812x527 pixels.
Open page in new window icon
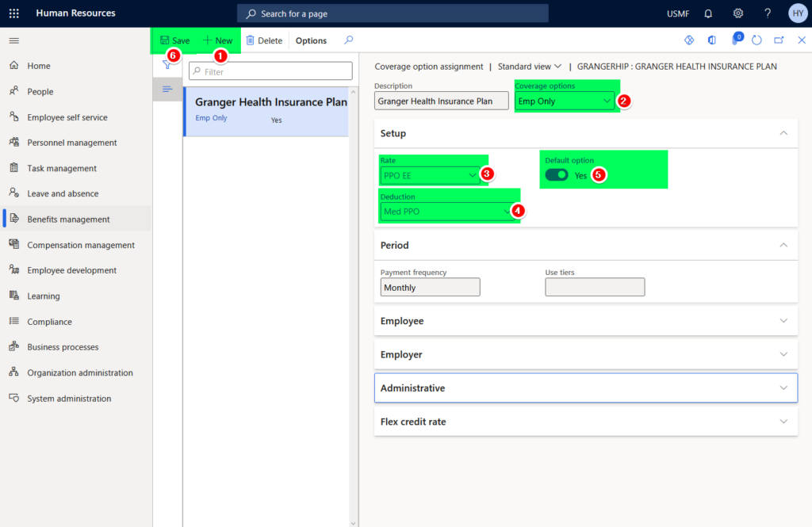779,40
